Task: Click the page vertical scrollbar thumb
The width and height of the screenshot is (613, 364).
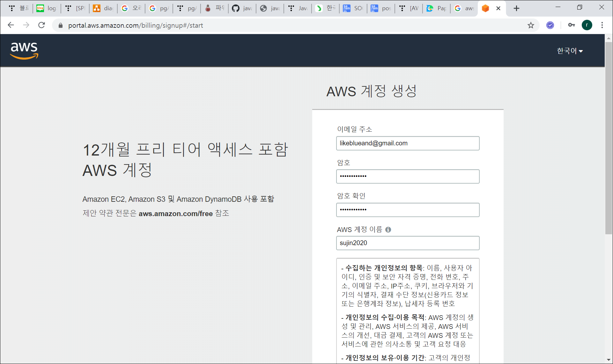Action: pos(609,138)
